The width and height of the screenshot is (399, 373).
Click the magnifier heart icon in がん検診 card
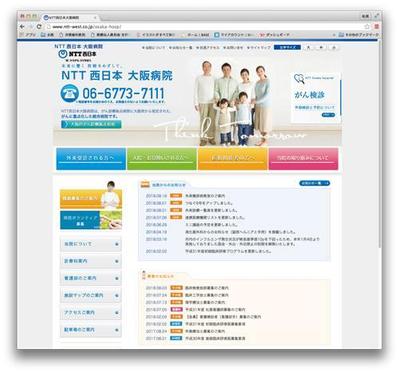(299, 79)
